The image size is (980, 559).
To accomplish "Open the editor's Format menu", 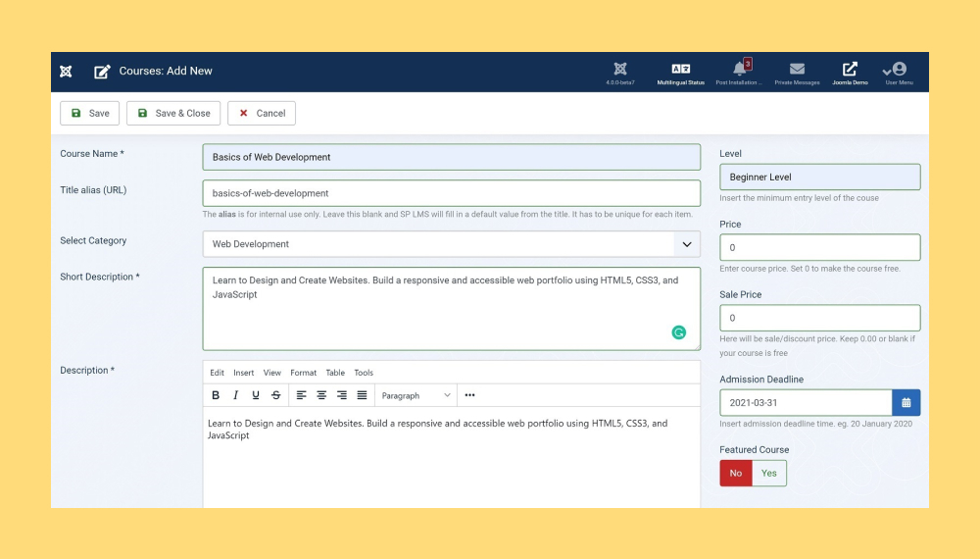I will (x=303, y=373).
